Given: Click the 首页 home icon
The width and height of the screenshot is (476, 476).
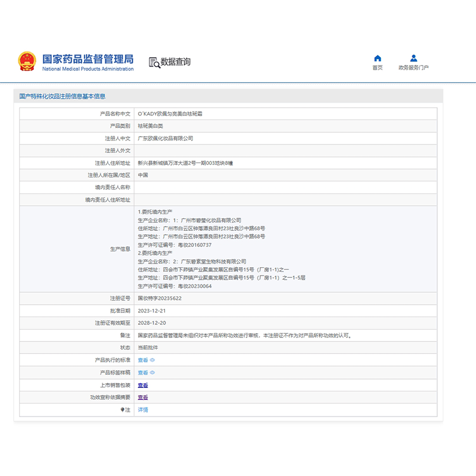Looking at the screenshot, I should (x=378, y=58).
